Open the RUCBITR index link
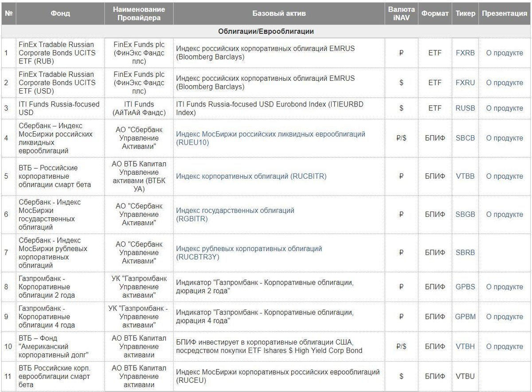This screenshot has height=392, width=532. pos(251,176)
